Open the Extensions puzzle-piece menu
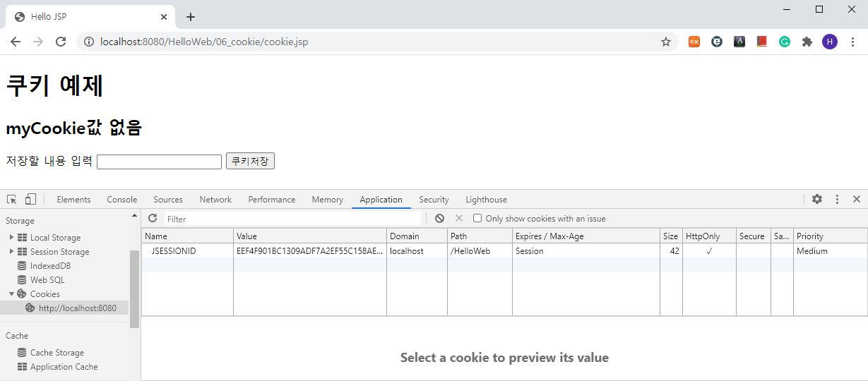The width and height of the screenshot is (868, 381). pyautogui.click(x=807, y=42)
